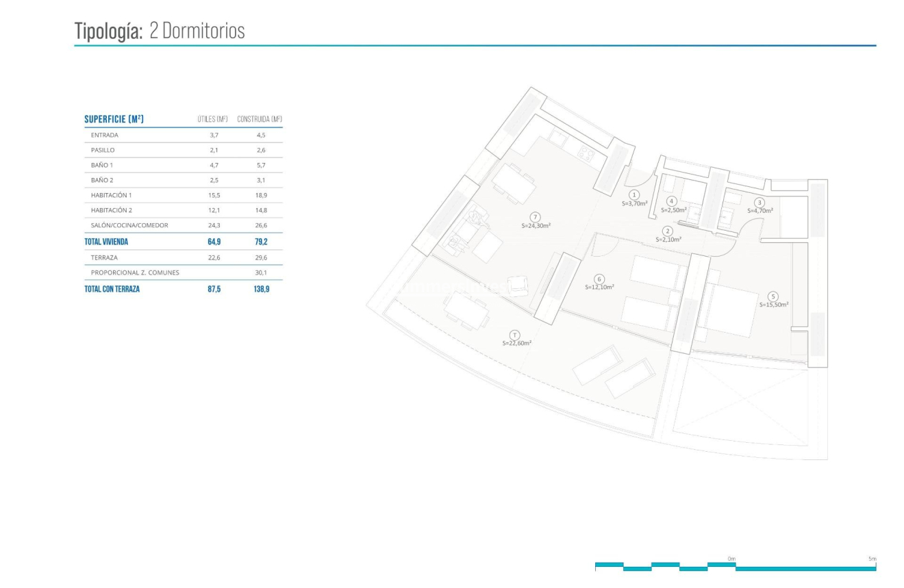Select the 'BAÑO 1' row label
904x588 pixels.
point(102,165)
